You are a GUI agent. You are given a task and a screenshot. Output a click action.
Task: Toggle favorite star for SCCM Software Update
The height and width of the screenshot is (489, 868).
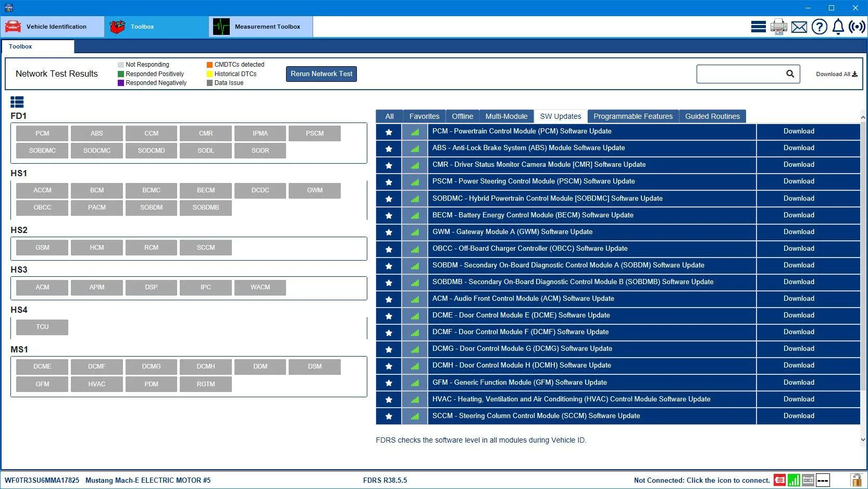point(389,416)
